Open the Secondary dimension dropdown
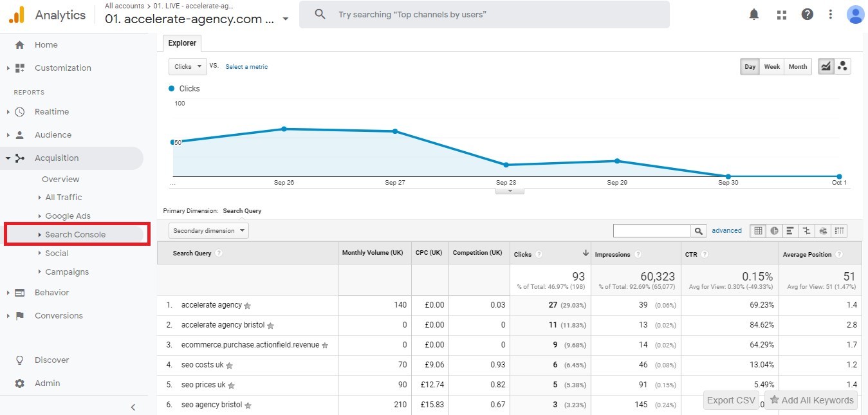 tap(208, 230)
